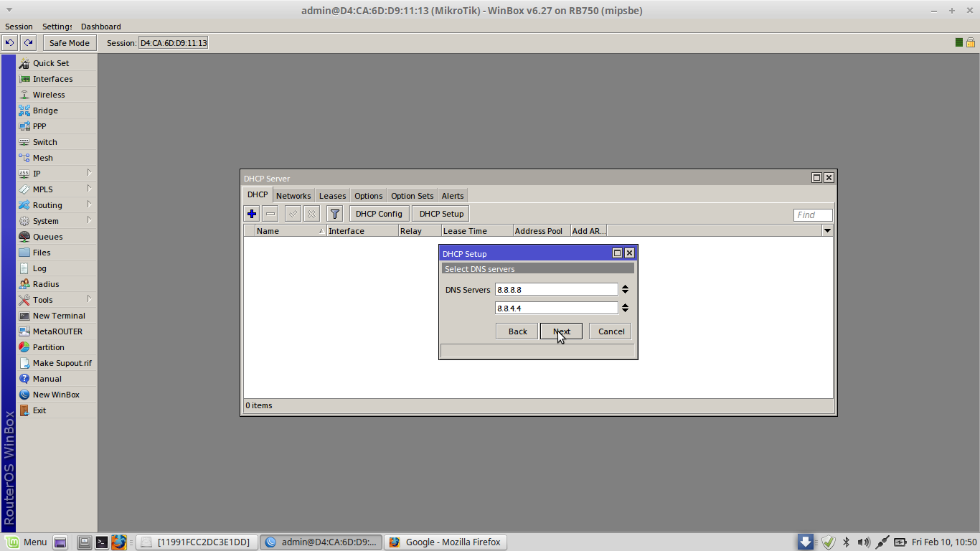The image size is (980, 551).
Task: Click Exit in the sidebar
Action: tap(56, 410)
